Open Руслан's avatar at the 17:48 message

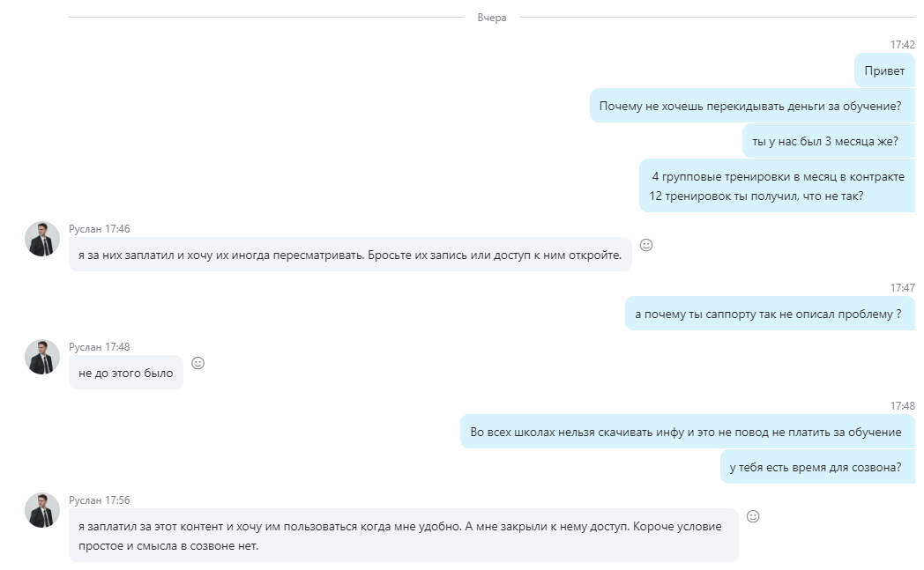(x=41, y=357)
